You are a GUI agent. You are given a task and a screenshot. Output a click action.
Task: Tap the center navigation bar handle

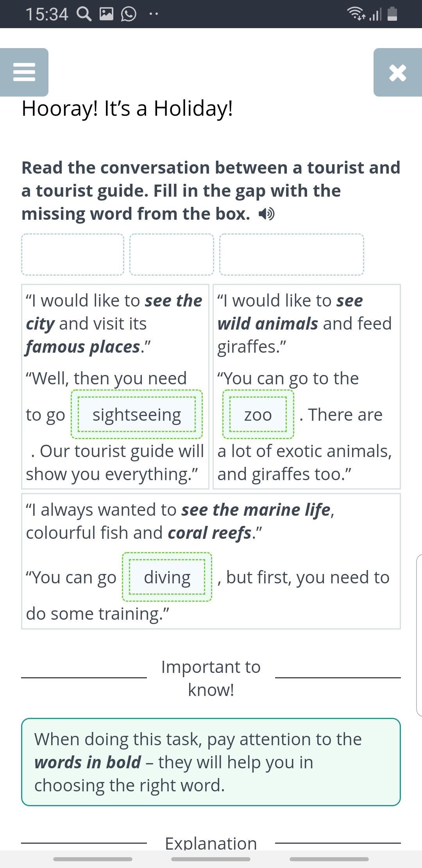211,859
